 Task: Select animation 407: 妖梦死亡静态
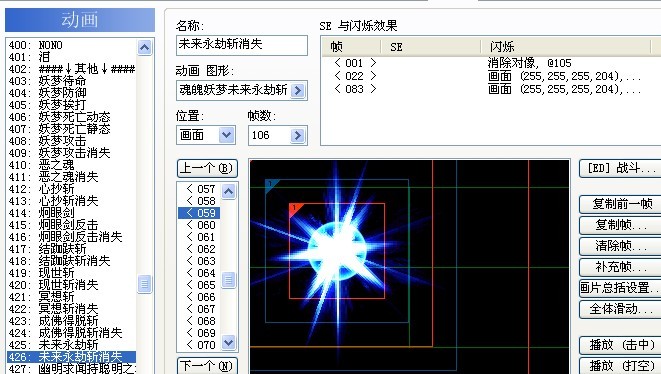pyautogui.click(x=72, y=129)
